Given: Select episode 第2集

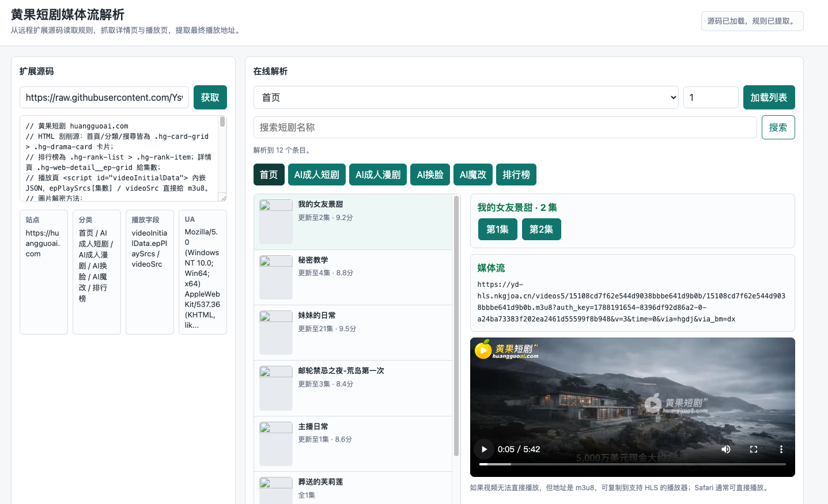Looking at the screenshot, I should tap(542, 229).
